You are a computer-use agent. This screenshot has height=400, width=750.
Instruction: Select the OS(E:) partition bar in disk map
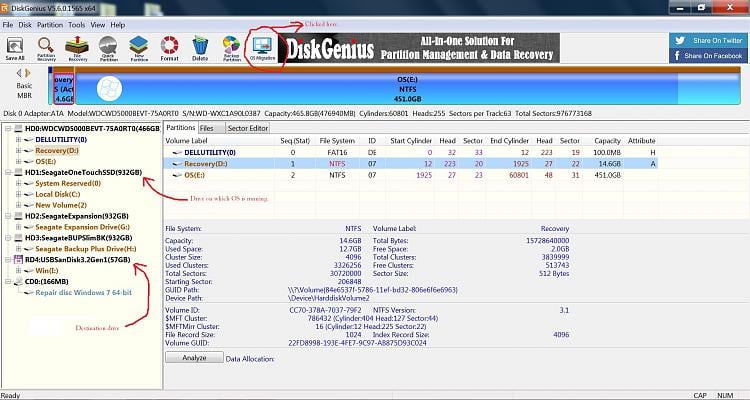click(407, 89)
